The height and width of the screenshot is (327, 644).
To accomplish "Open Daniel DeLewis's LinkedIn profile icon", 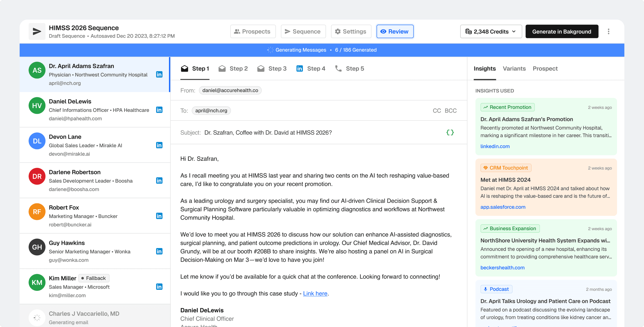I will point(159,110).
